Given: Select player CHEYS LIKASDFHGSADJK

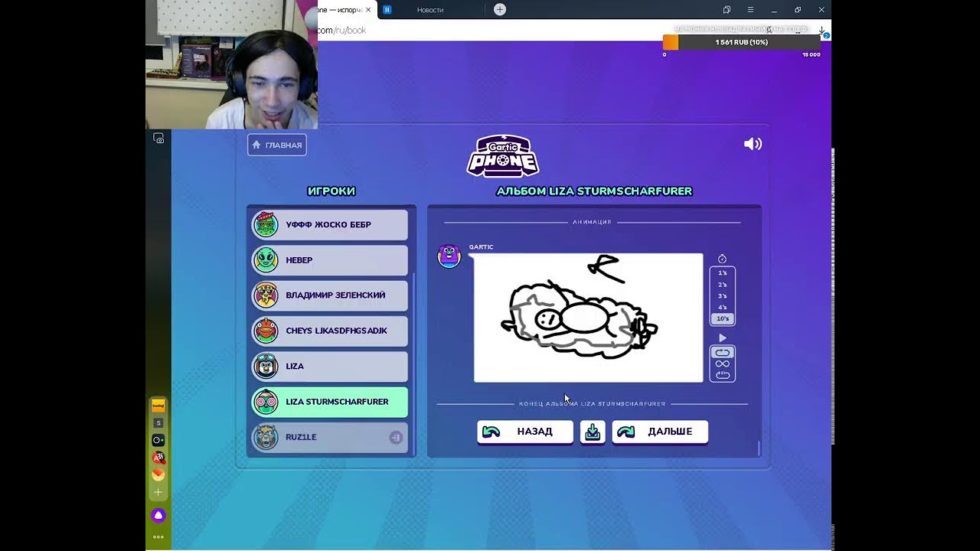Looking at the screenshot, I should (x=329, y=331).
